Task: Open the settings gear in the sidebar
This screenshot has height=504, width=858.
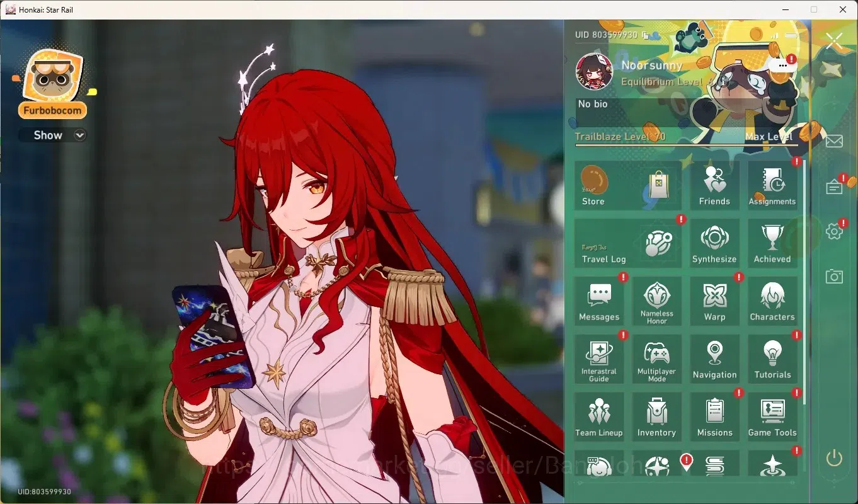Action: [834, 231]
